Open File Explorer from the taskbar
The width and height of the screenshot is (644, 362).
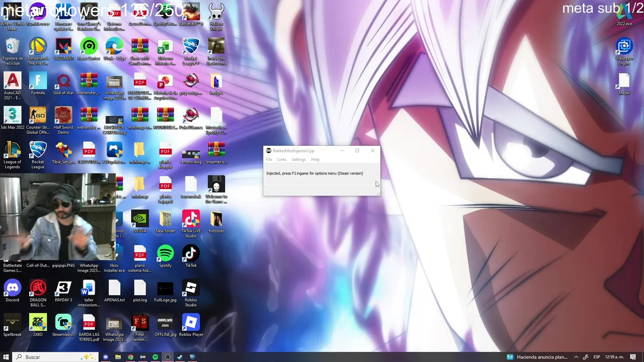point(118,357)
